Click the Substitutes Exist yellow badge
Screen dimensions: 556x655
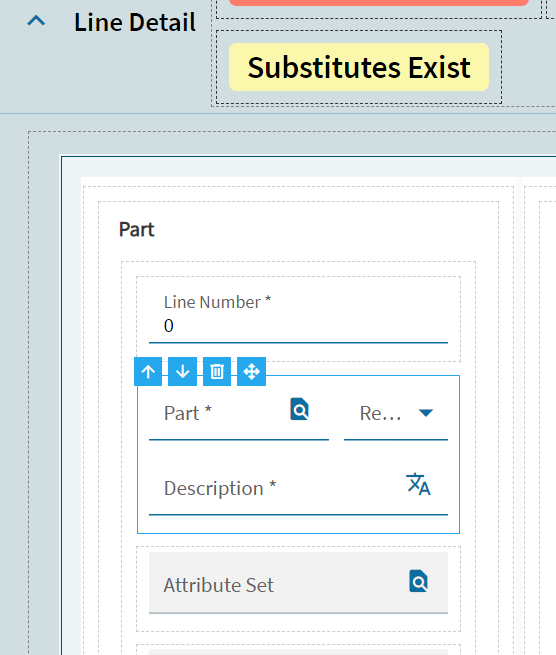click(x=359, y=67)
